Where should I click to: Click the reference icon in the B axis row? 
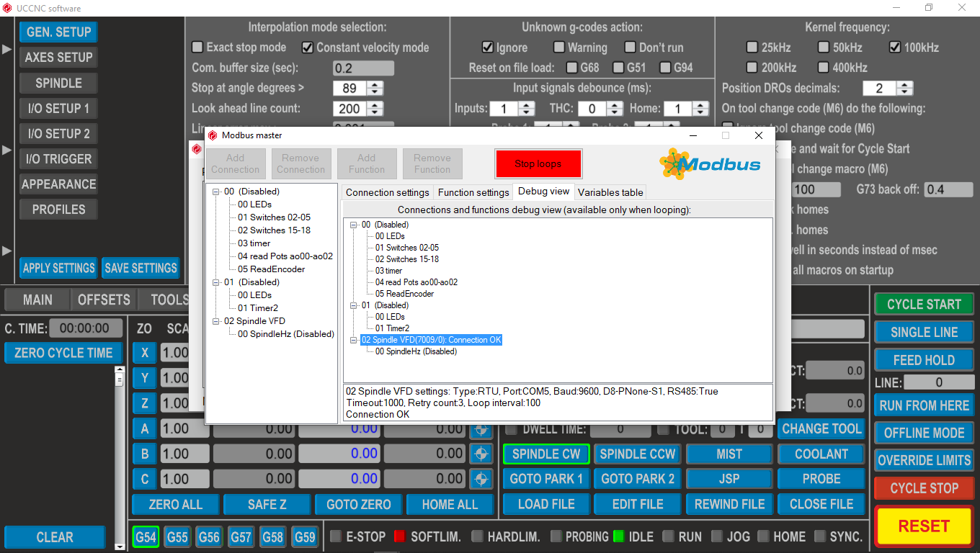click(x=481, y=454)
